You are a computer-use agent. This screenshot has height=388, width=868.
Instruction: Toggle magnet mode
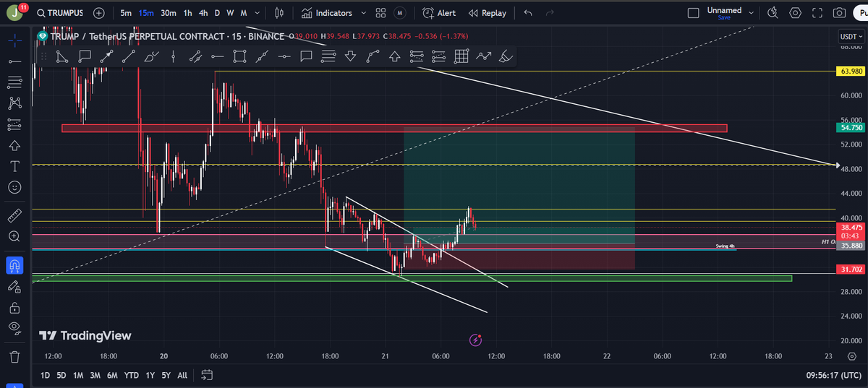(15, 265)
